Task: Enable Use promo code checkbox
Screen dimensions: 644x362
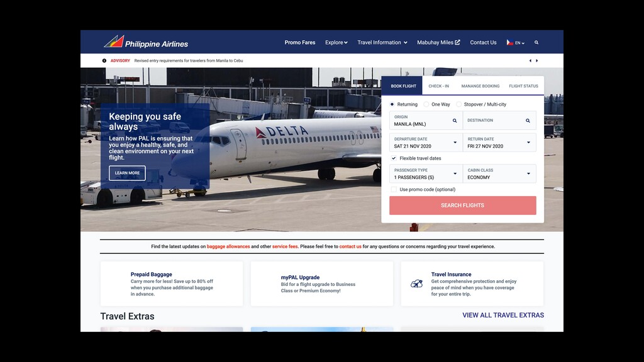Action: pos(394,189)
